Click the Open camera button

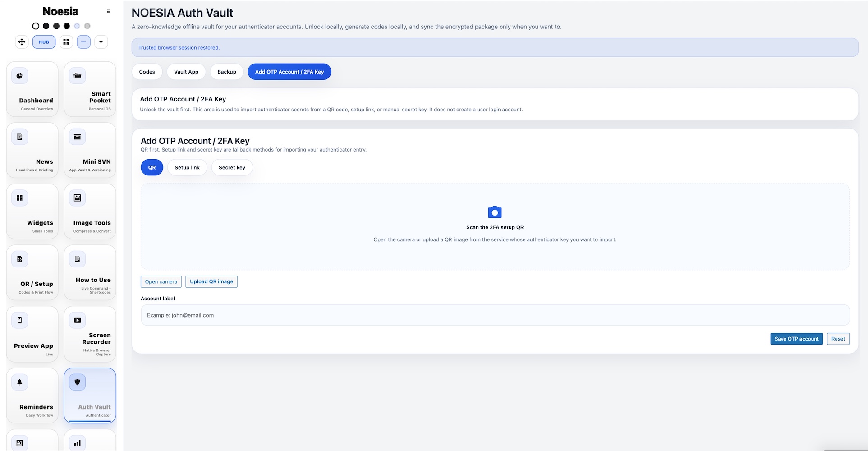(161, 281)
